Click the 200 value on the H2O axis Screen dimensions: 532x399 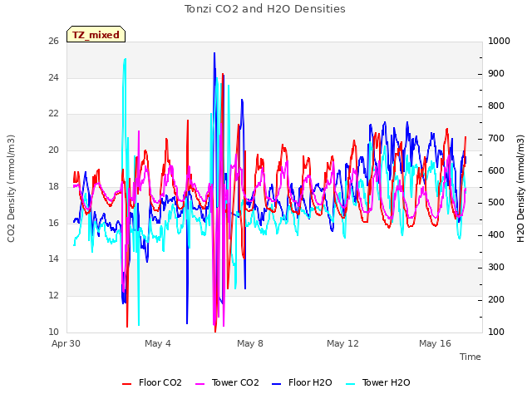(496, 299)
